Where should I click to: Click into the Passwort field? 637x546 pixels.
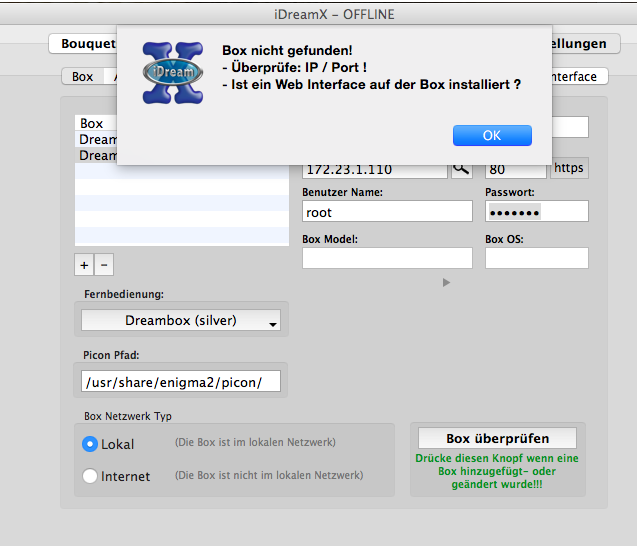536,212
